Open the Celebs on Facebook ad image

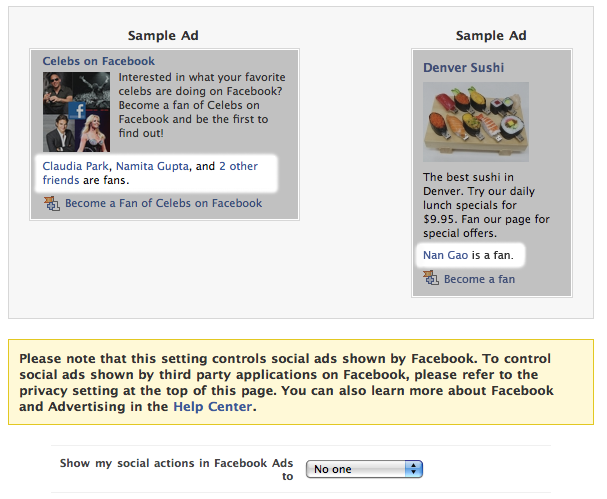click(76, 112)
